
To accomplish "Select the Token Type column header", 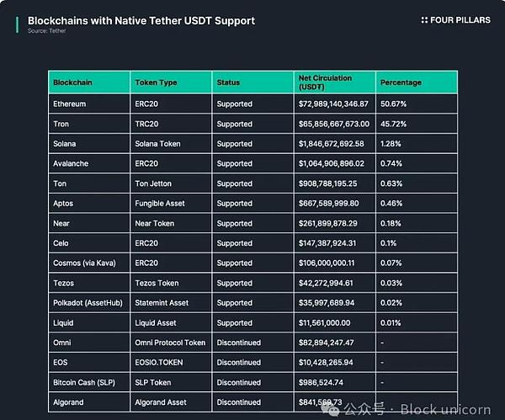I will 171,82.
